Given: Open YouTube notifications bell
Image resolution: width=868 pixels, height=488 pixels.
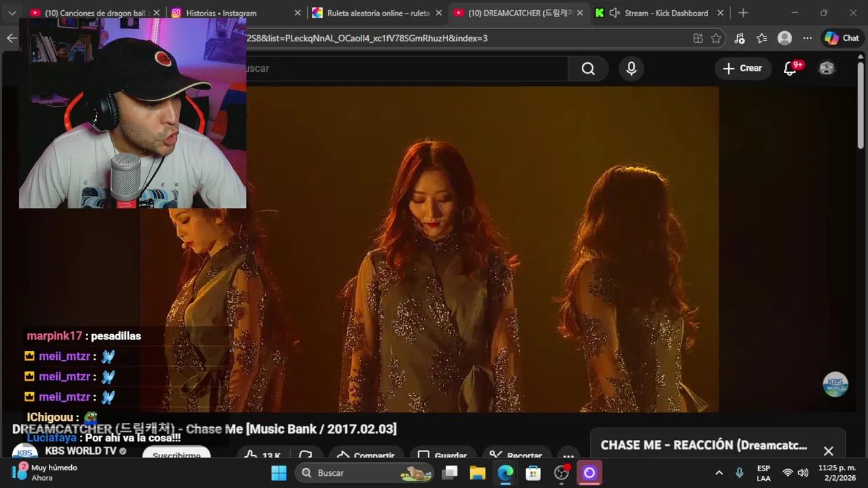Looking at the screenshot, I should click(790, 68).
